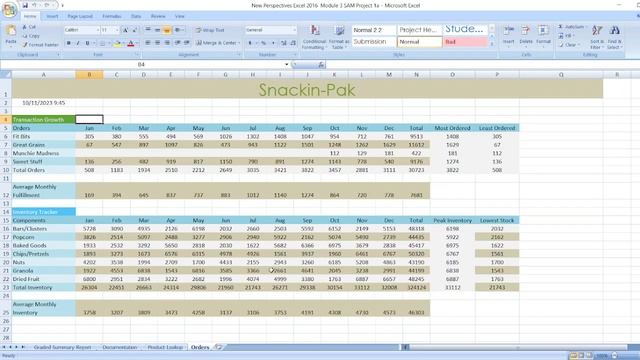Open Conditional Formatting menu

pos(314,37)
